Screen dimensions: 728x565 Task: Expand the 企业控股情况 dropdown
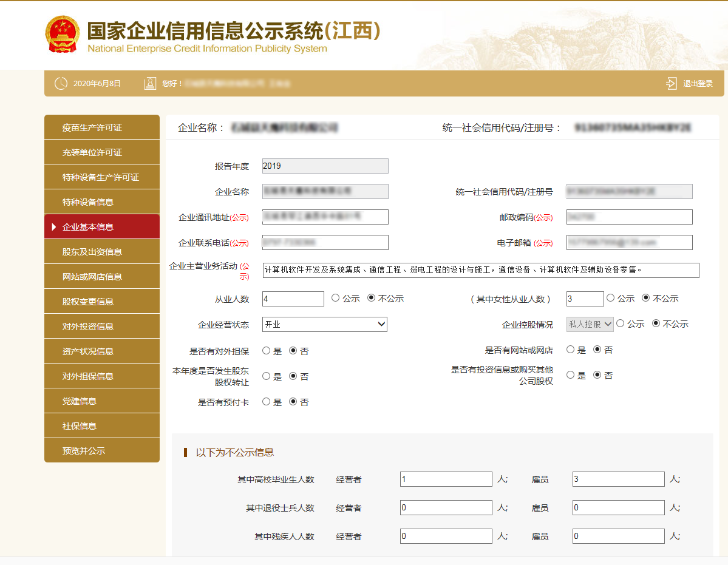[x=590, y=324]
